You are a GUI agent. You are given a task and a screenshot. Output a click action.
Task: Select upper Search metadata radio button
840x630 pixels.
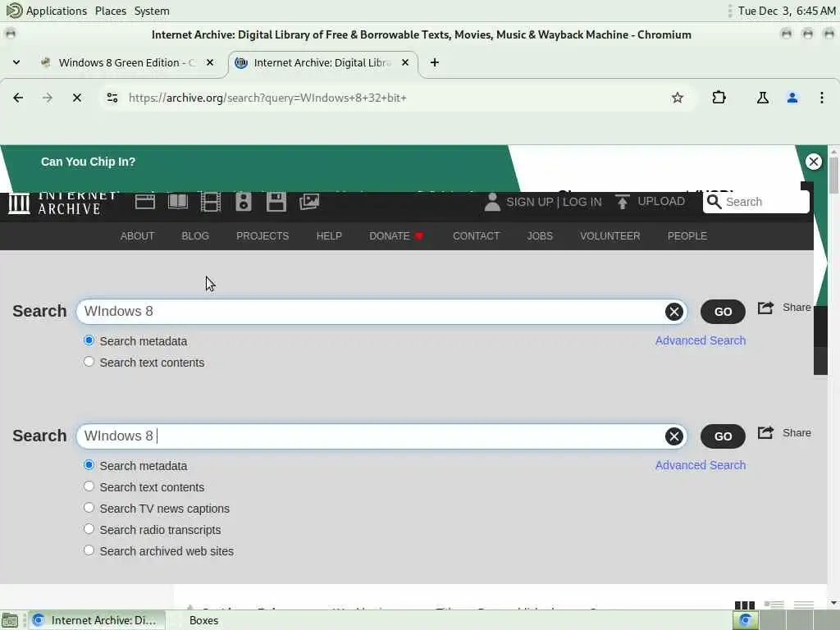(x=89, y=340)
